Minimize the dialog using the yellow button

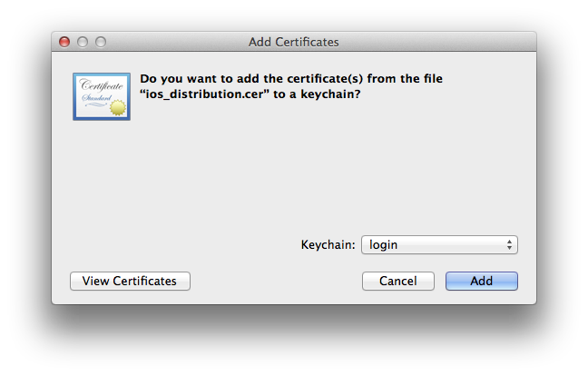pyautogui.click(x=83, y=42)
